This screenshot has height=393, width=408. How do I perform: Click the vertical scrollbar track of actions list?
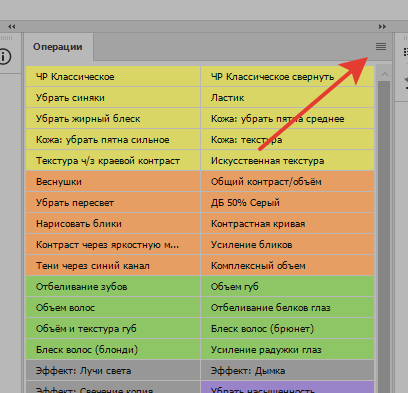point(384,237)
